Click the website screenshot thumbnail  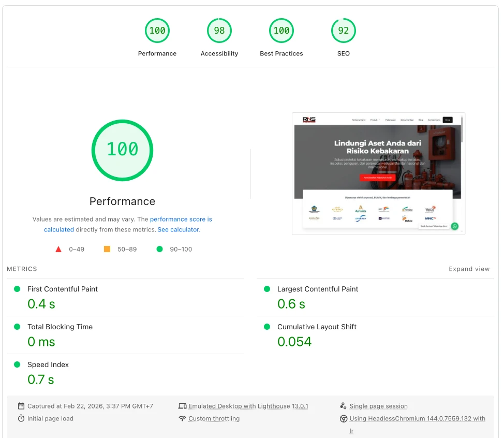(378, 173)
